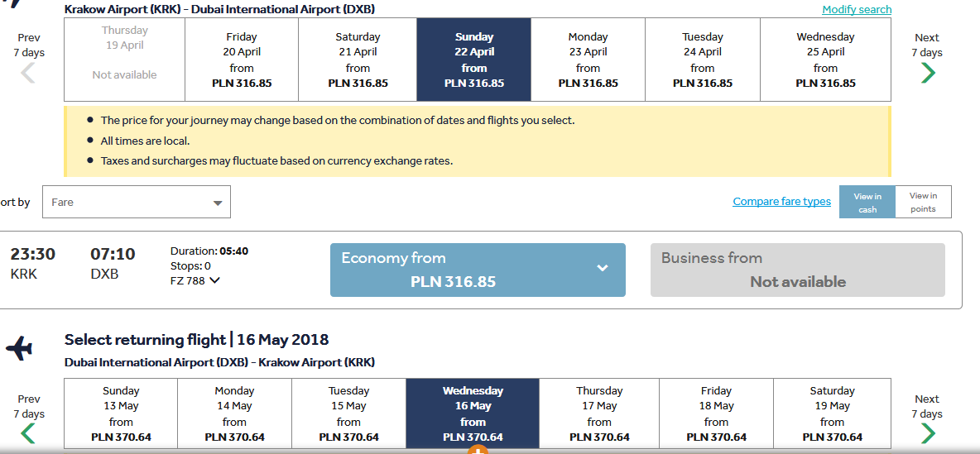Click the grey departing Prev 7 days arrow
980x454 pixels.
point(28,73)
